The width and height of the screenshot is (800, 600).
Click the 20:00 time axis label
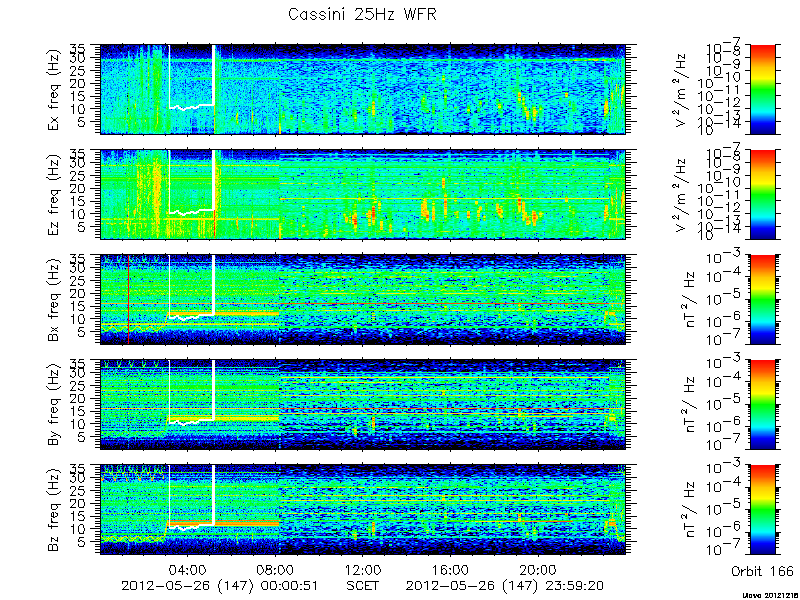pos(539,570)
